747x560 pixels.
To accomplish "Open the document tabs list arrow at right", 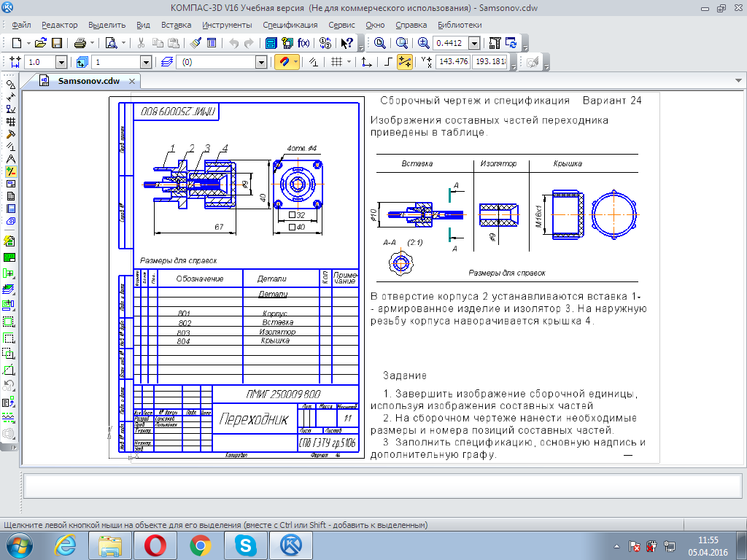I will (x=738, y=80).
